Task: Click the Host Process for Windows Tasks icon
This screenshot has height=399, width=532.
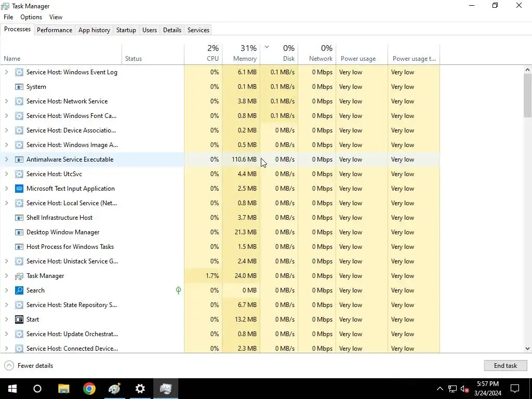Action: (x=19, y=247)
